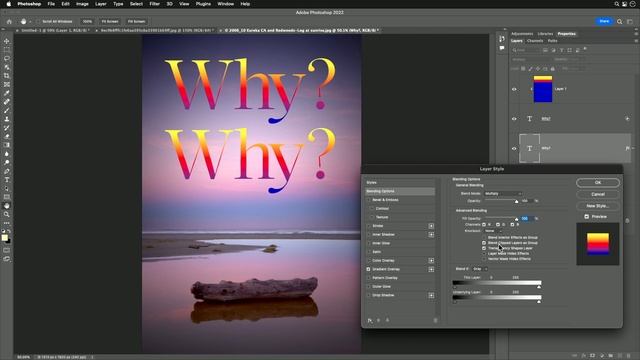The image size is (640, 360).
Task: Select the Spot Healing Brush tool
Action: point(7,102)
